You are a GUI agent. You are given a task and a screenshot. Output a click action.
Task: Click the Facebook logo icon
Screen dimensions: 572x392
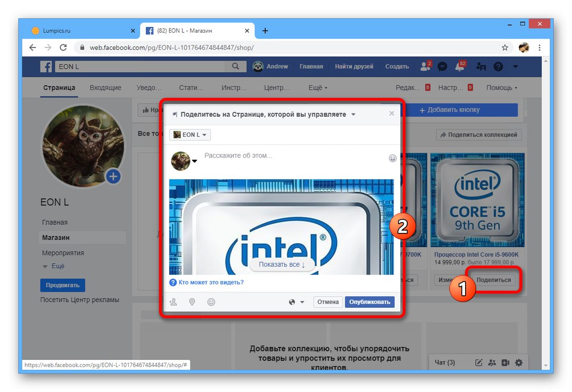(46, 66)
